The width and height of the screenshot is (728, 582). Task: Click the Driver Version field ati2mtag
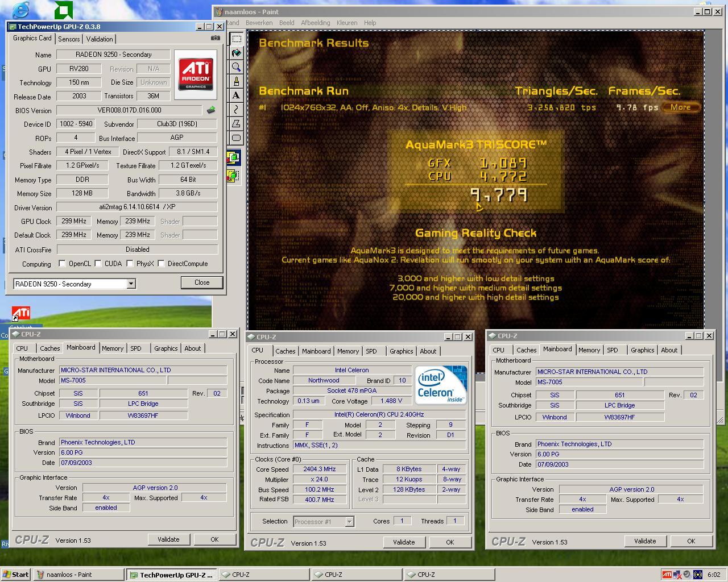(x=137, y=207)
